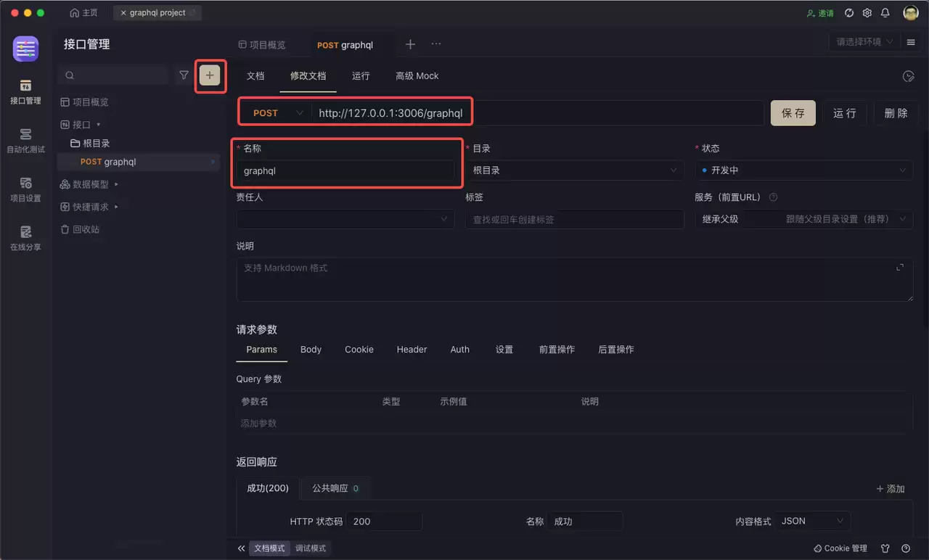Switch to the 高级 Mock tab
Screen dimensions: 929x560
point(417,76)
